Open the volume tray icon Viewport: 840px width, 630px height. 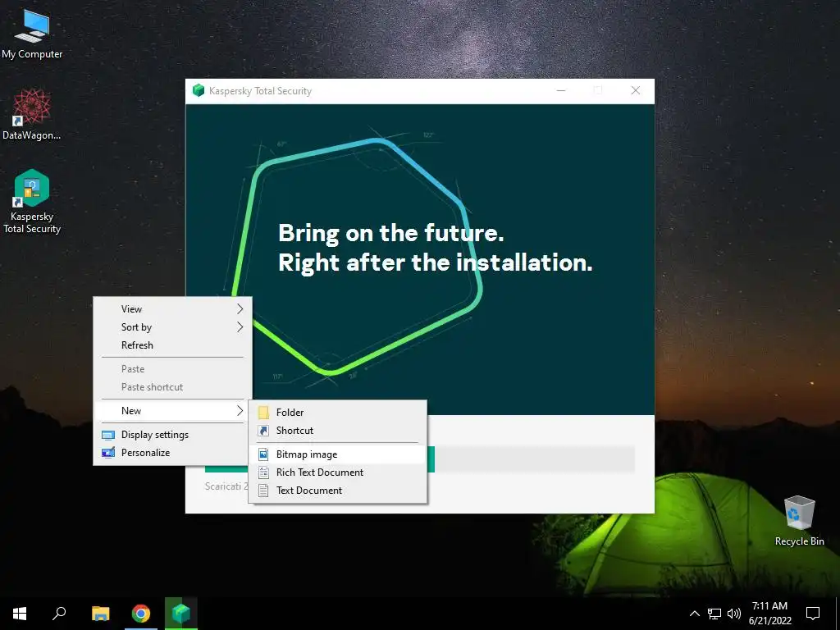click(734, 614)
